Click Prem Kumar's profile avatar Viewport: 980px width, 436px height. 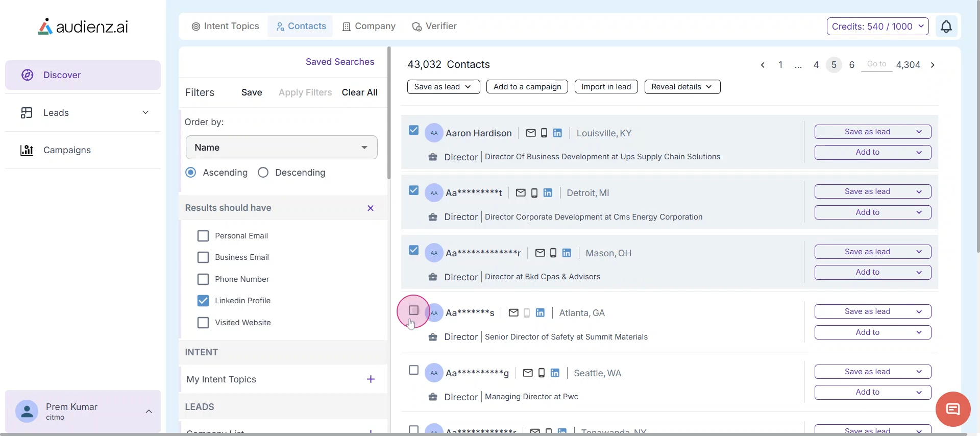[x=27, y=411]
